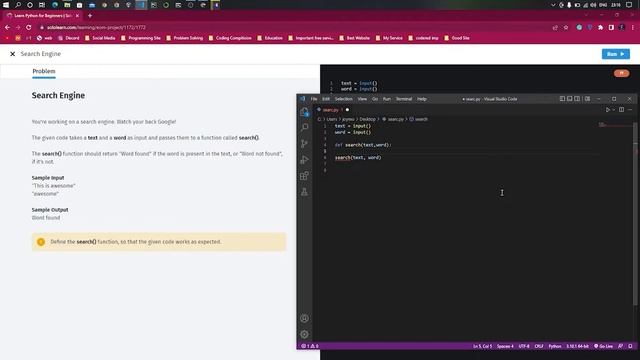640x360 pixels.
Task: Open Chrome extensions puzzle icon
Action: [600, 27]
